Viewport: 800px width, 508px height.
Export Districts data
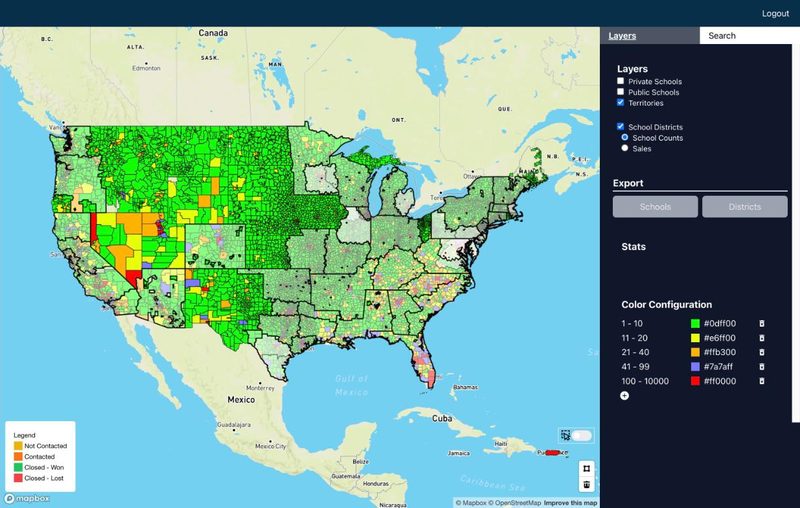(x=744, y=207)
